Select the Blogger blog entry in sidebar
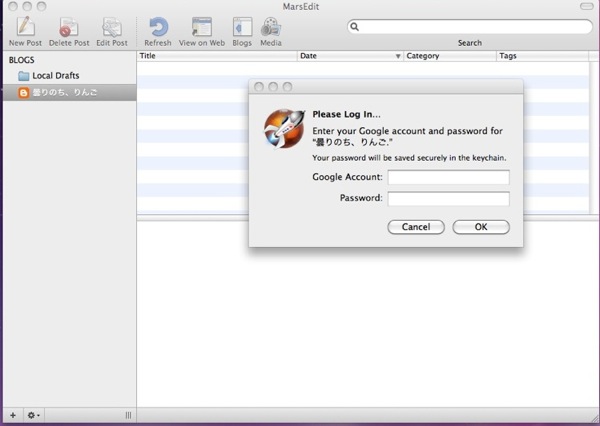Screen dimensions: 600x426 (x=70, y=93)
